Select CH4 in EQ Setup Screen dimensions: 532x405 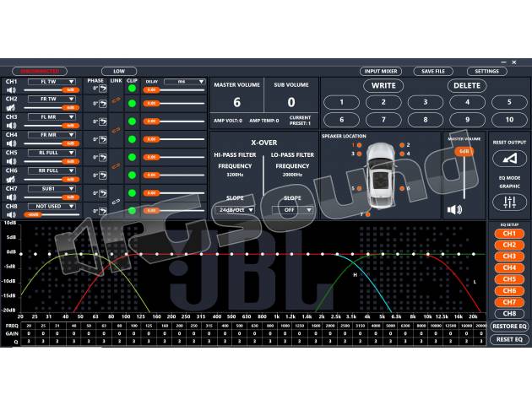(x=509, y=267)
